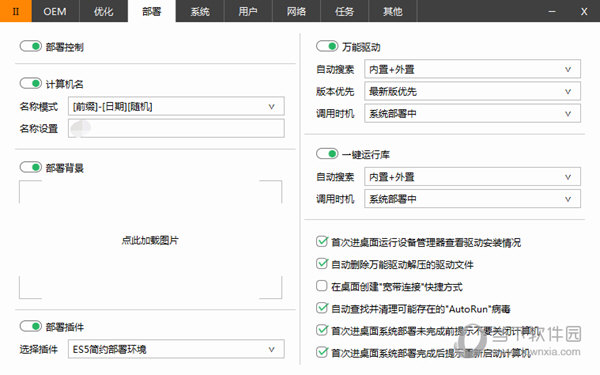Image resolution: width=600 pixels, height=375 pixels.
Task: Toggle 首次进桌面系统部署未完成前提示 checkbox
Action: (322, 330)
